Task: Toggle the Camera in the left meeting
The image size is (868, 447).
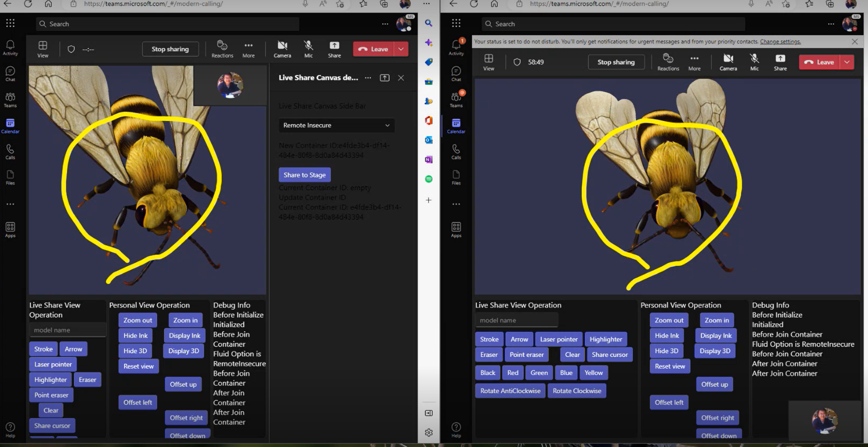Action: pyautogui.click(x=282, y=49)
